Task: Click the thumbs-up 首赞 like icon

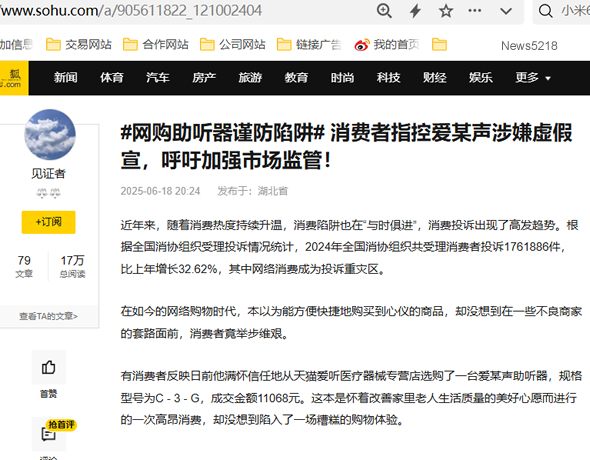Action: click(49, 367)
